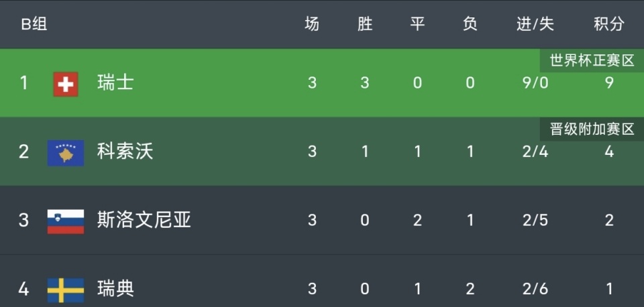Click the 平 column header
644x307 pixels.
(x=417, y=25)
